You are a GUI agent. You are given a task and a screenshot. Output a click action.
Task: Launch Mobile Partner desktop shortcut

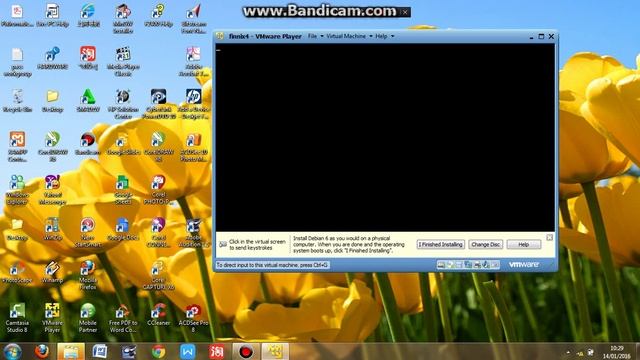87,317
